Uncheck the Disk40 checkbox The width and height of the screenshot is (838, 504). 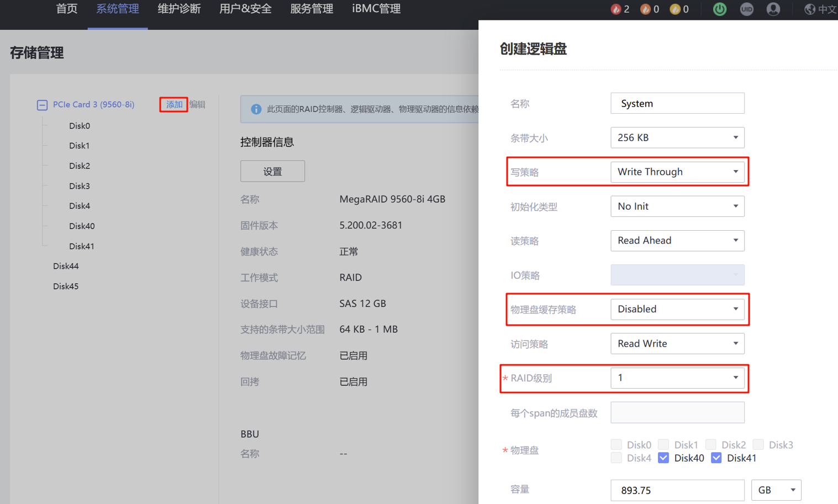(663, 458)
